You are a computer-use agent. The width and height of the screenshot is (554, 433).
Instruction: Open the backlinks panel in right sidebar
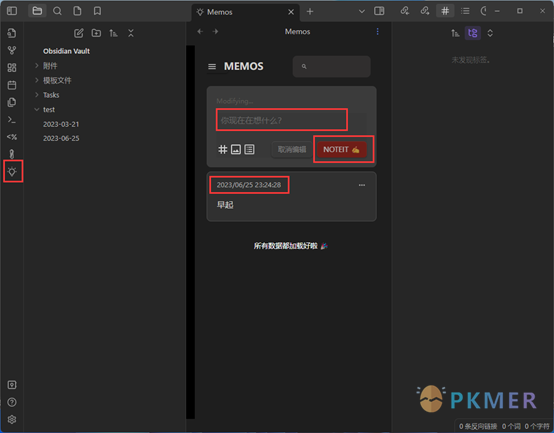[x=405, y=11]
